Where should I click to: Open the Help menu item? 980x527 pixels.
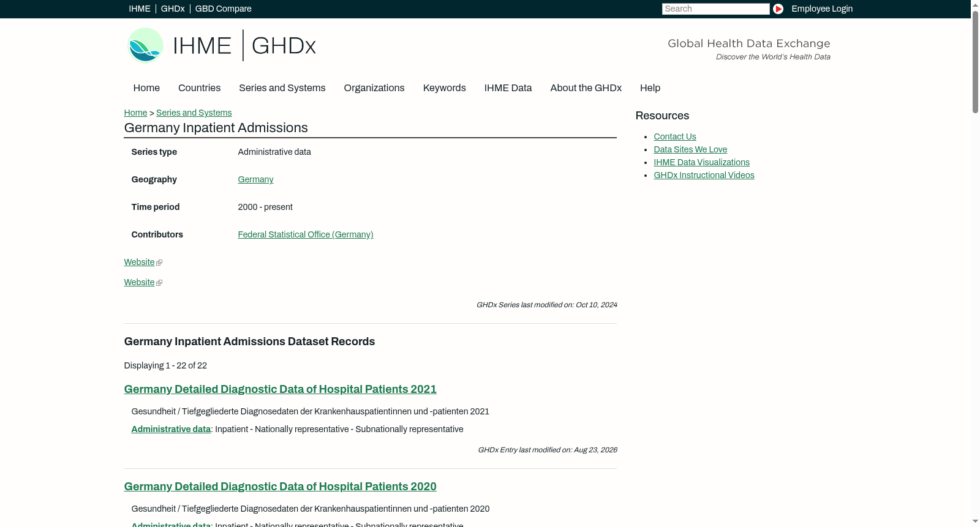tap(650, 88)
